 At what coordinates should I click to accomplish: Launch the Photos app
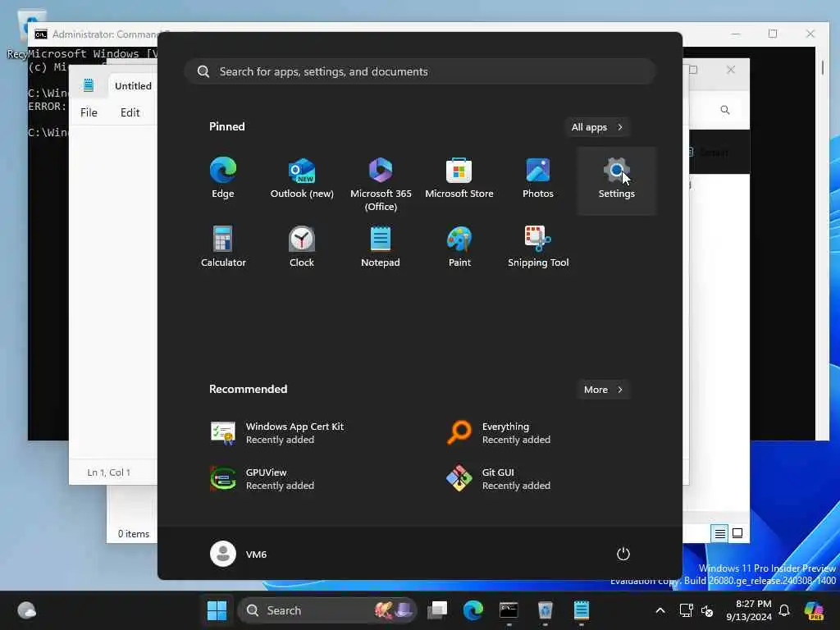pyautogui.click(x=538, y=178)
